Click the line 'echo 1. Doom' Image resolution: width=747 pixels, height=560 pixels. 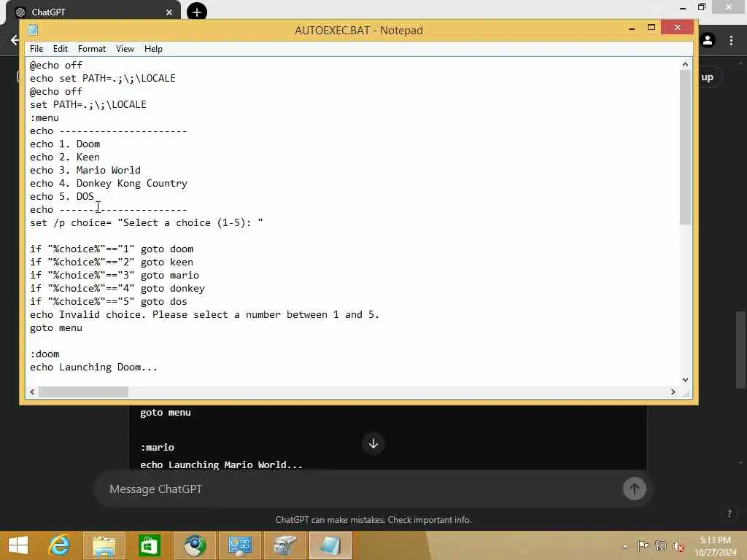tap(65, 144)
